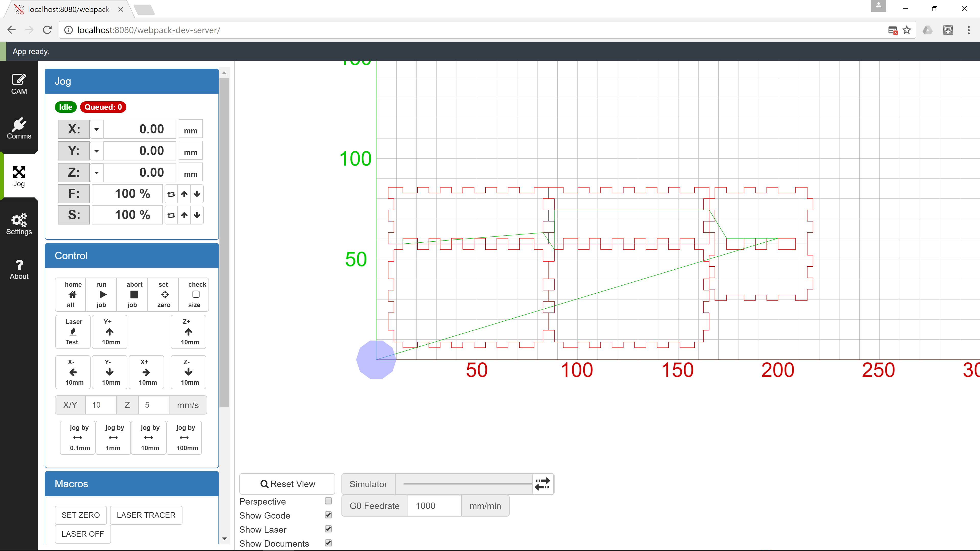Open the Y axis dropdown arrow
Image resolution: width=980 pixels, height=551 pixels.
(97, 151)
